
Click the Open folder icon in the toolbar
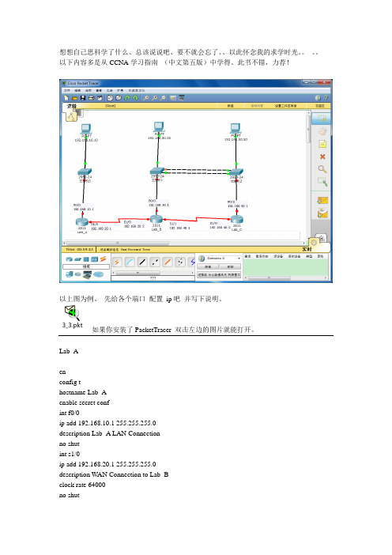[74, 98]
